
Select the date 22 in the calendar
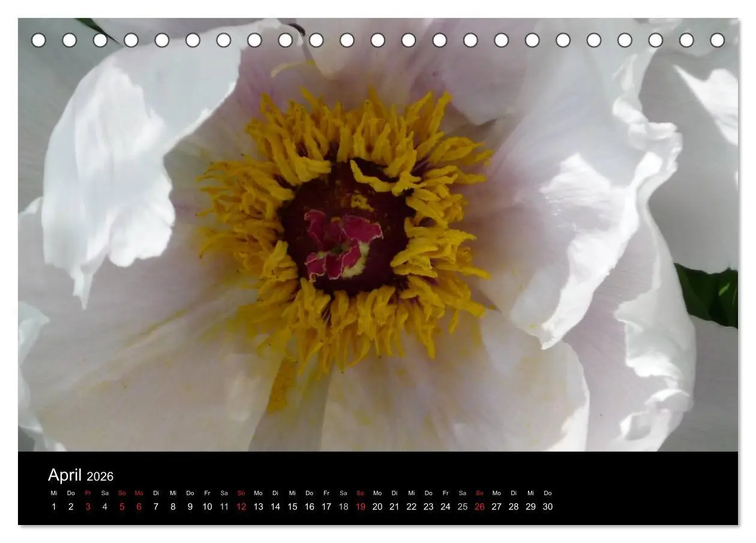click(411, 507)
